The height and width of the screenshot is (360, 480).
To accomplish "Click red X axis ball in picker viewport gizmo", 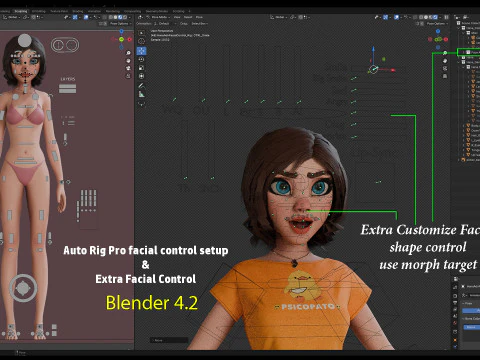I will coord(130,39).
